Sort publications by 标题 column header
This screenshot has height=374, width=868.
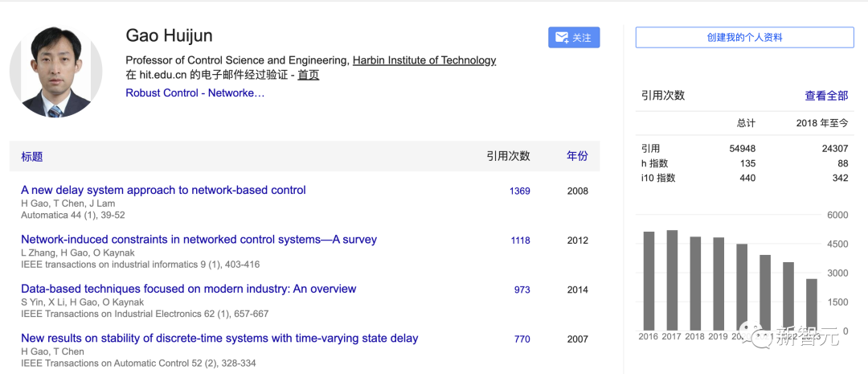32,156
